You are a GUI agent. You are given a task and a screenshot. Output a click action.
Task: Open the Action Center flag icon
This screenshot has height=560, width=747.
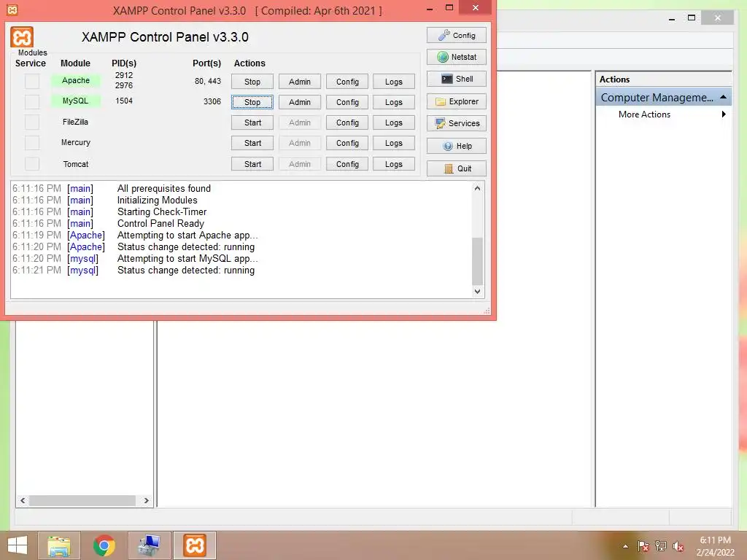[643, 546]
